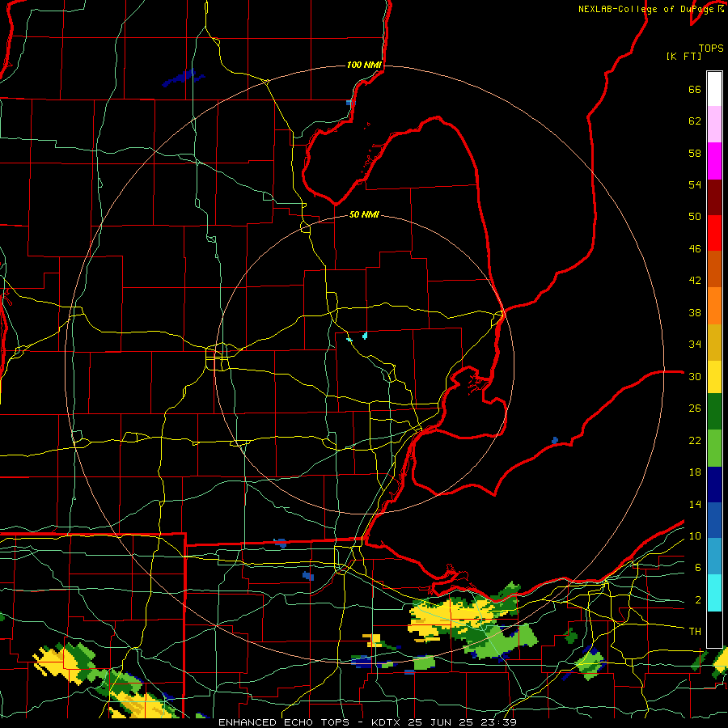Viewport: 728px width, 728px height.
Task: Click the [K FT] units label
Action: (684, 57)
